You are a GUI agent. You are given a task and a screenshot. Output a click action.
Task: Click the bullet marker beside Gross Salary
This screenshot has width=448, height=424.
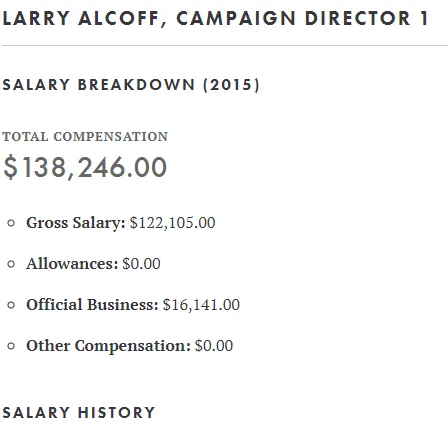[11, 223]
